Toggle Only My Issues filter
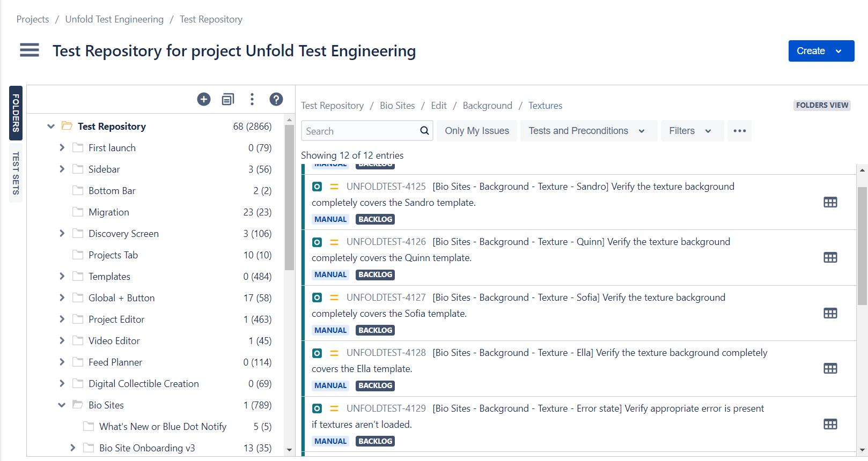The image size is (868, 461). [477, 131]
